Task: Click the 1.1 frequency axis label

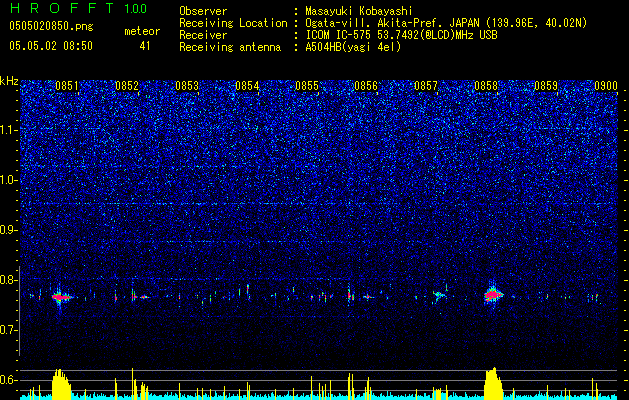Action: [x=9, y=130]
